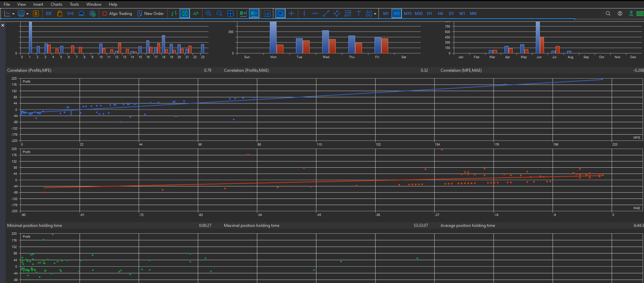Switch to W1 weekly timeframe
Viewport: 644px width, 283px height.
[x=462, y=14]
